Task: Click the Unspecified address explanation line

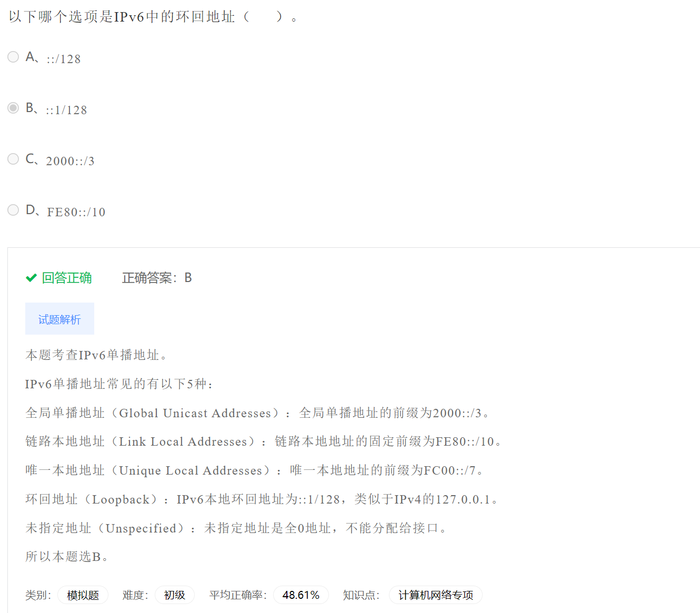Action: pyautogui.click(x=236, y=528)
